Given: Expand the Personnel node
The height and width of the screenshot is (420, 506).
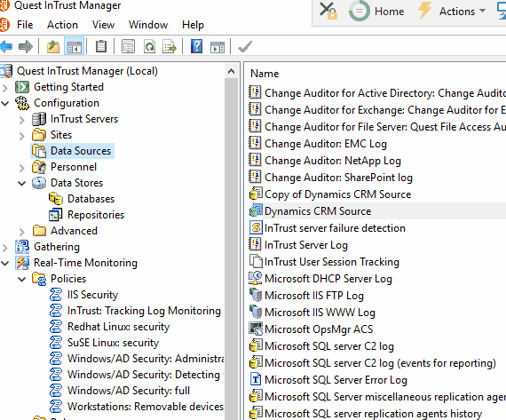Looking at the screenshot, I should tap(22, 168).
